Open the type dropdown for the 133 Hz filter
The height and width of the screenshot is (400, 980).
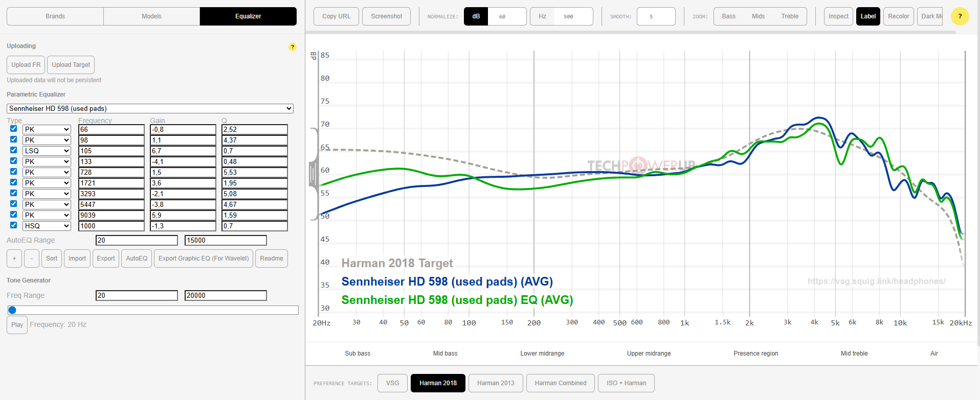(x=47, y=162)
